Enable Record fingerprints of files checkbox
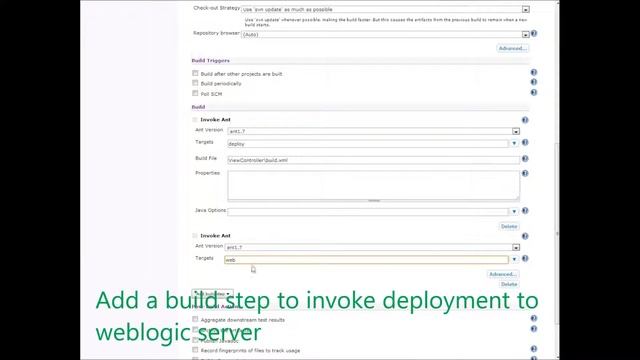Screen dimensions: 640x360 click(x=195, y=350)
